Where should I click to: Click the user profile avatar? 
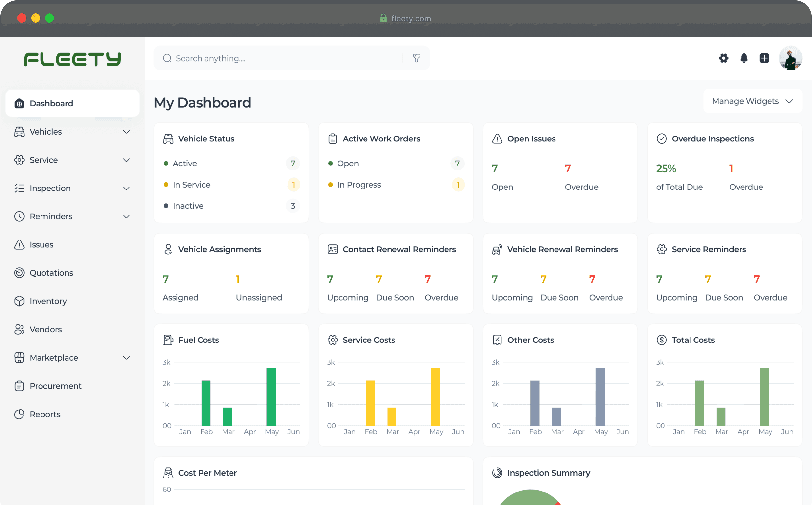pos(790,58)
